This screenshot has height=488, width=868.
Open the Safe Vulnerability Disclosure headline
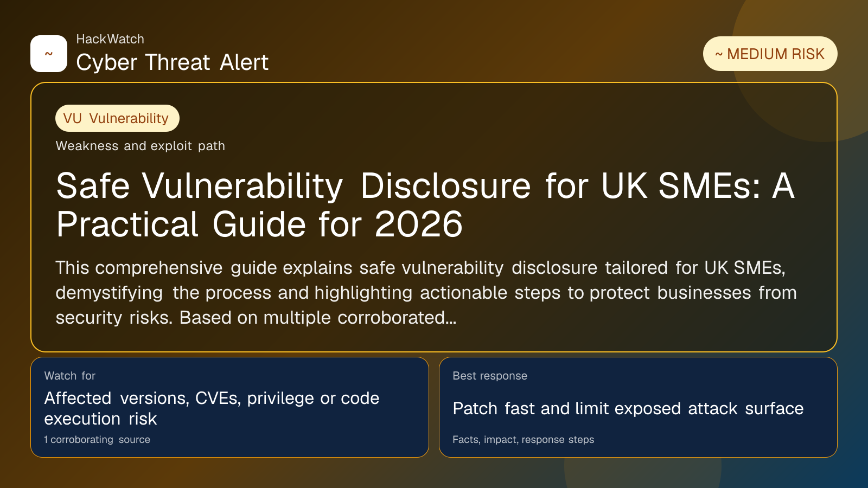(425, 186)
